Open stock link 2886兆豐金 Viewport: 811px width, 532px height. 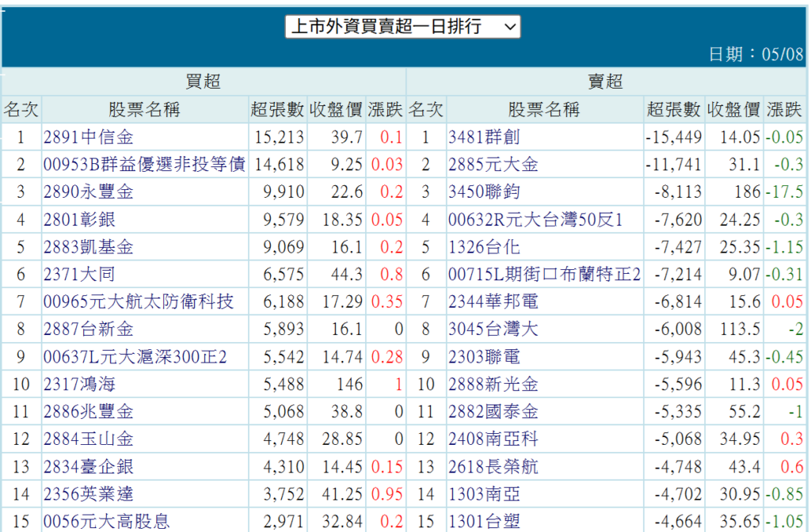[89, 412]
